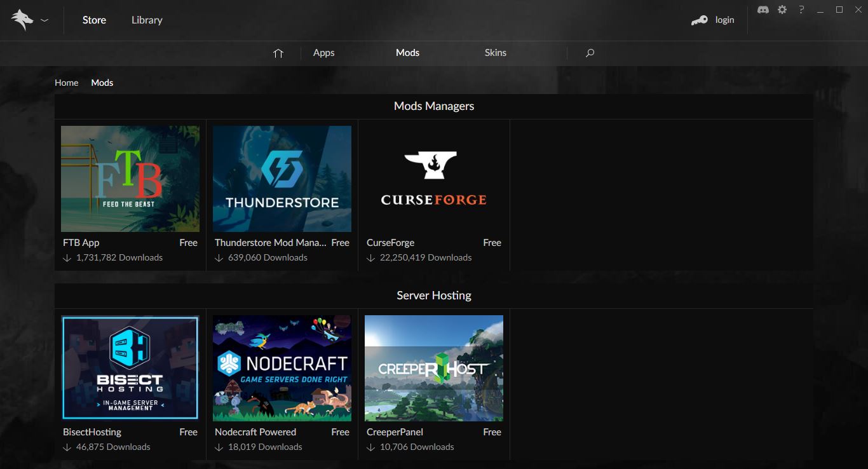Select the Apps category
868x469 pixels.
323,53
